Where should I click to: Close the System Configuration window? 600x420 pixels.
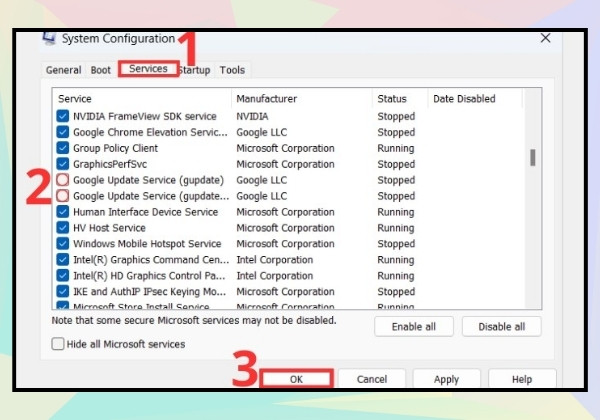(x=545, y=38)
